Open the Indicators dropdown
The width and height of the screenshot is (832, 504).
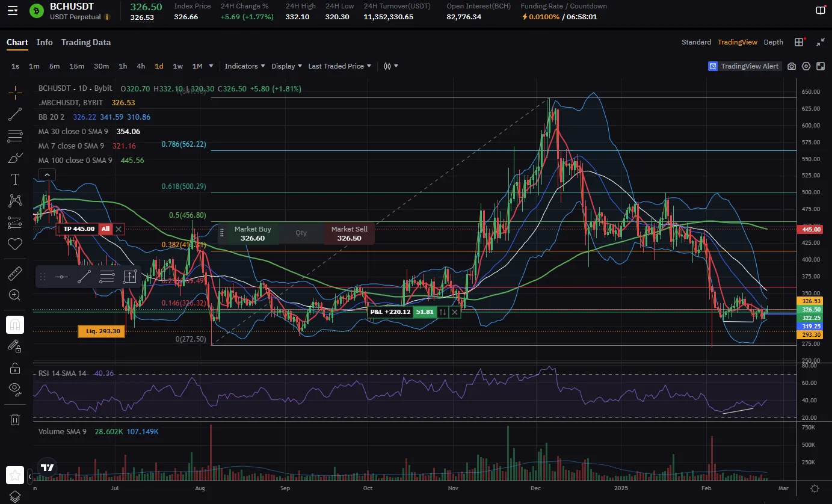click(244, 66)
